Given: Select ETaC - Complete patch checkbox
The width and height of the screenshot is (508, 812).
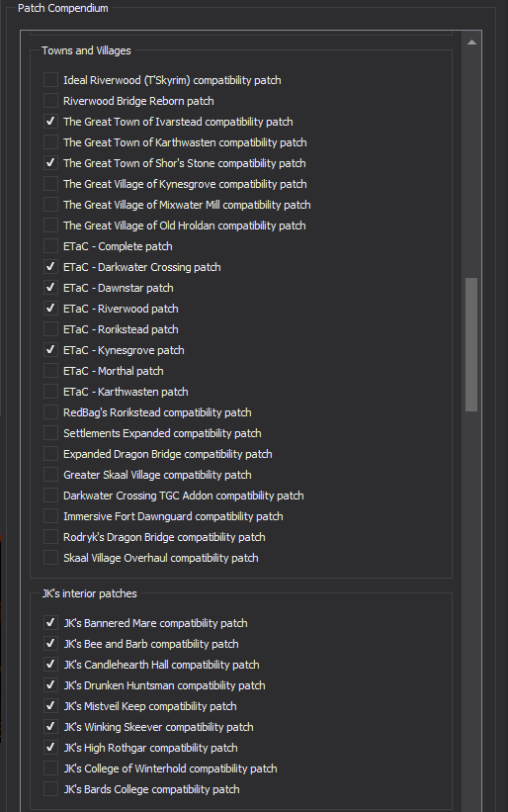Looking at the screenshot, I should [x=50, y=246].
